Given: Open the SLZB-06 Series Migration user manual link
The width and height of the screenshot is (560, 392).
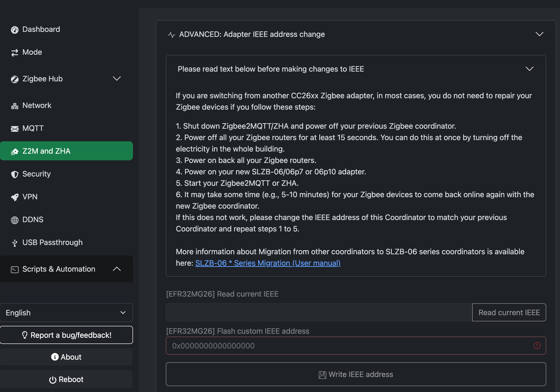Looking at the screenshot, I should 268,263.
